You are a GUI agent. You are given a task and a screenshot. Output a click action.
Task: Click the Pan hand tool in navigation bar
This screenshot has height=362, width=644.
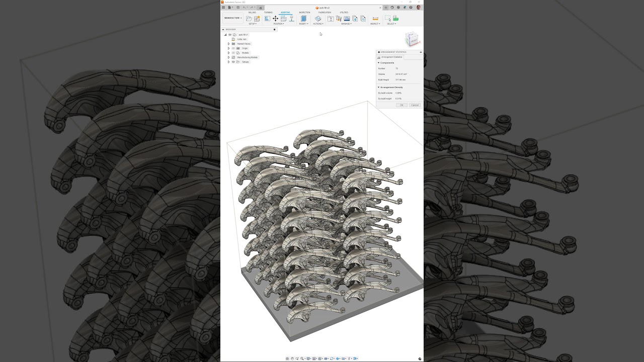click(292, 358)
